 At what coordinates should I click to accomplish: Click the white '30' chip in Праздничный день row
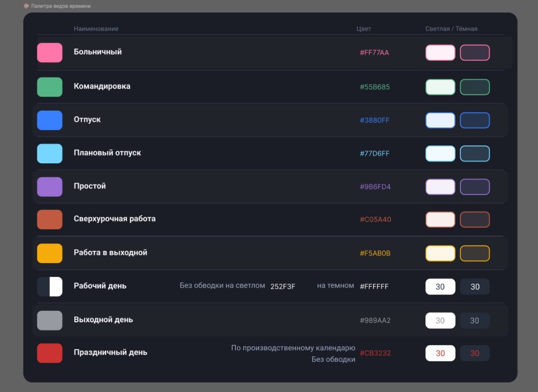[440, 353]
